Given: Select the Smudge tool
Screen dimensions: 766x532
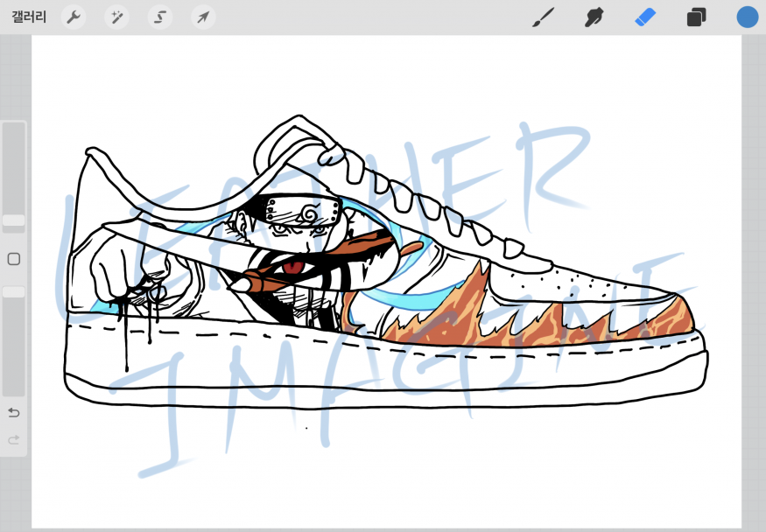Looking at the screenshot, I should tap(594, 17).
